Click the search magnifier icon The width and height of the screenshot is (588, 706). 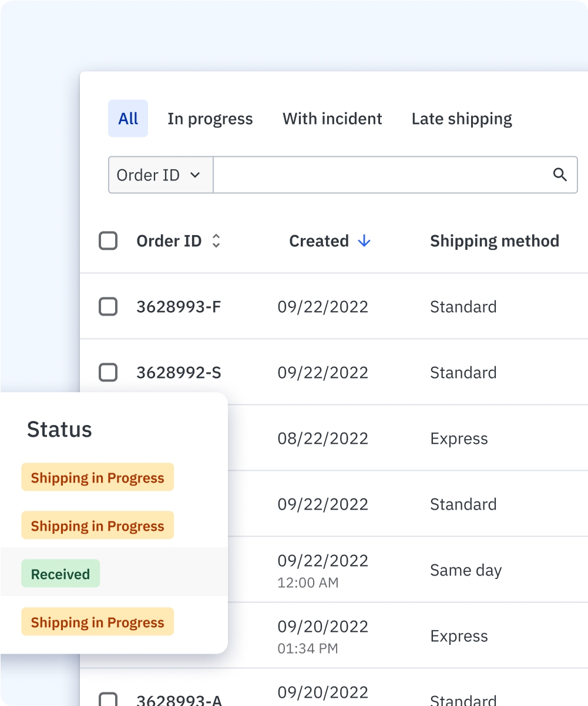560,175
